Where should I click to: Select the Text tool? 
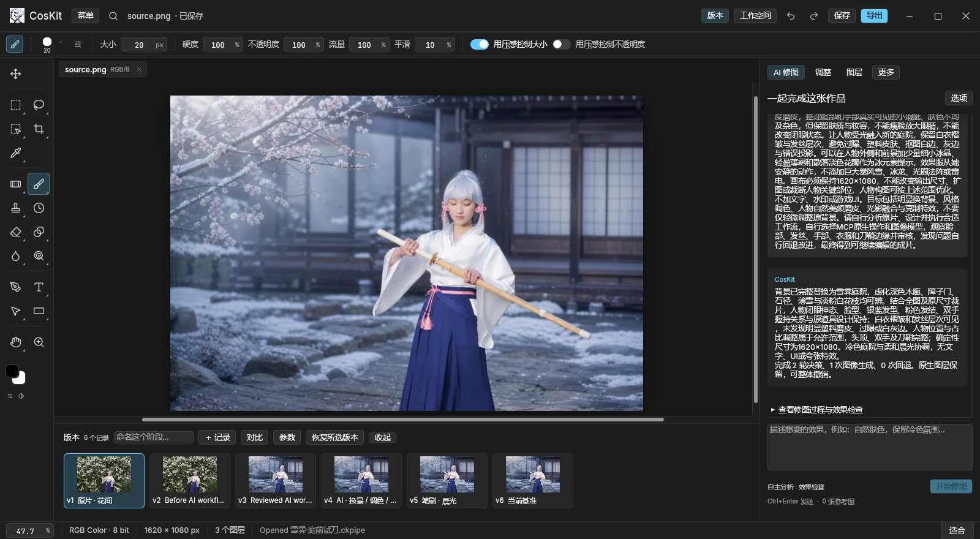(39, 287)
